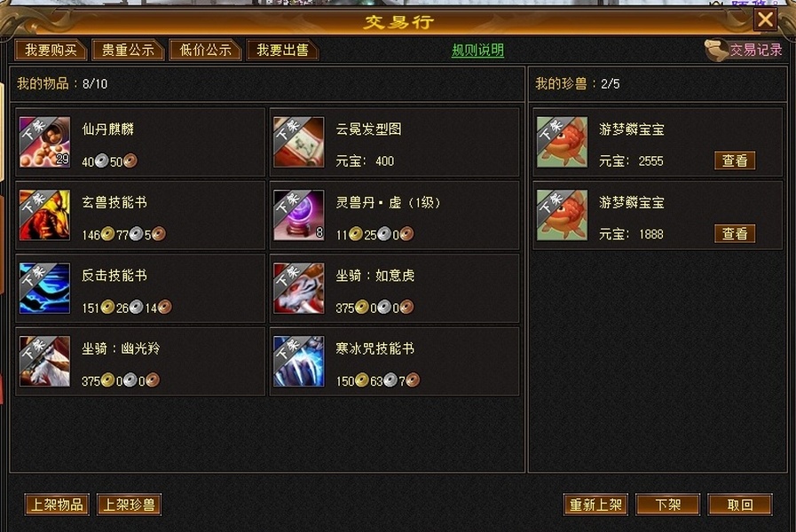Select the 反击技能书 blue icon

tap(44, 288)
